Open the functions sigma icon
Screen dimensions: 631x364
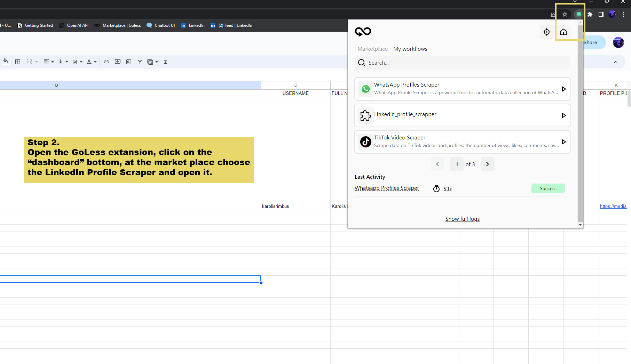[166, 62]
